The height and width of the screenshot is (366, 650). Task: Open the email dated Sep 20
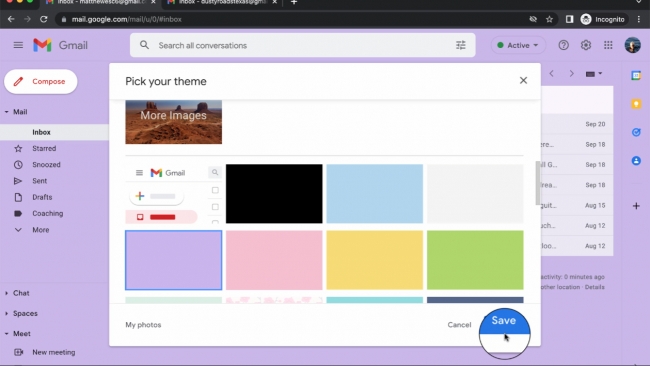click(x=577, y=124)
